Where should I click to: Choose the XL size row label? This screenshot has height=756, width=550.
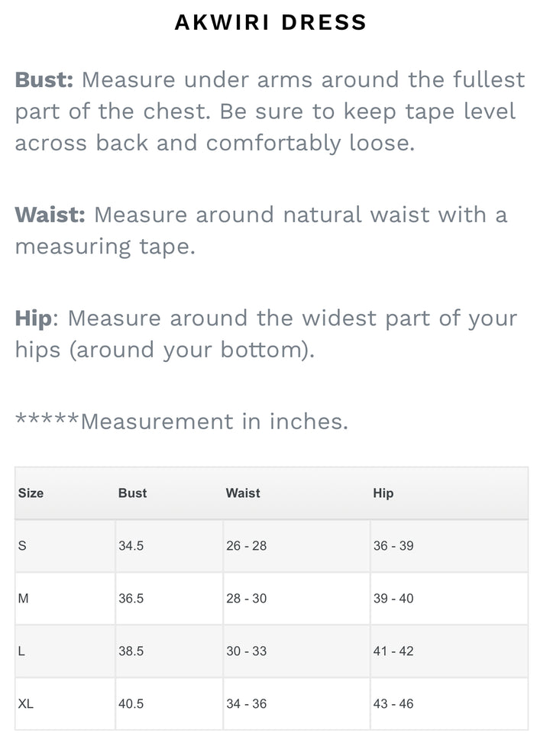pyautogui.click(x=26, y=704)
